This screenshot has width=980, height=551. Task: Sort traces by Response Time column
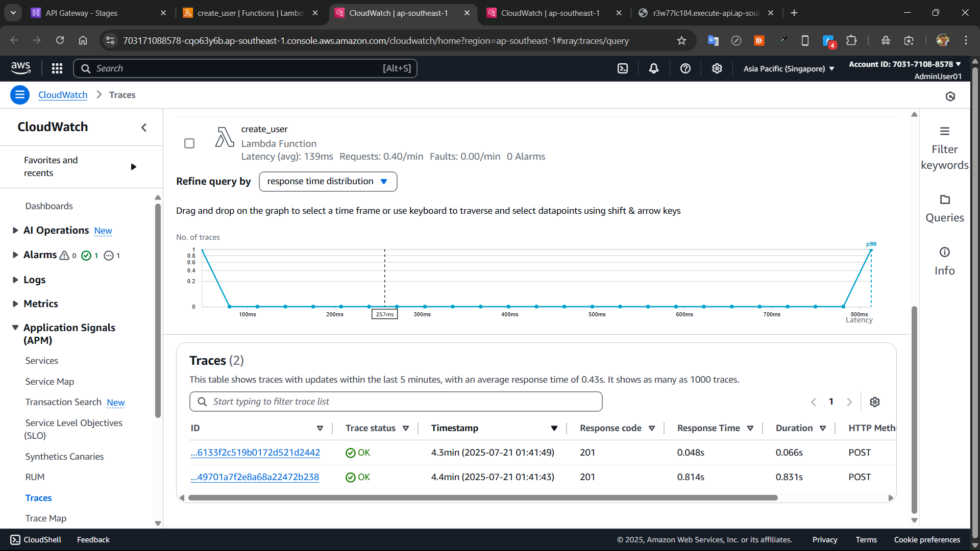click(x=750, y=429)
